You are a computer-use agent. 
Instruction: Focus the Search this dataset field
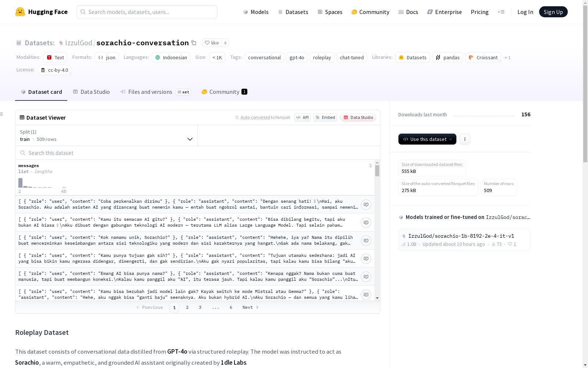tap(198, 153)
